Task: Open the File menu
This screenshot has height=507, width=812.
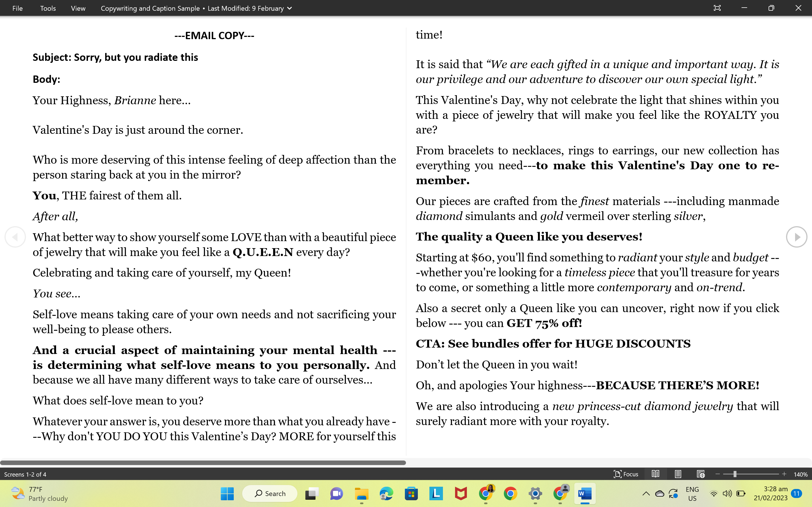Action: pos(17,8)
